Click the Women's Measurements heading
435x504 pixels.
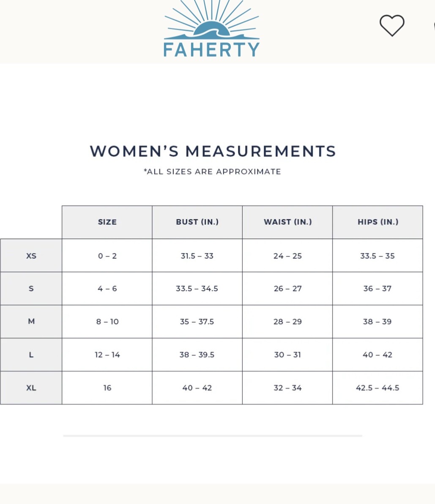pyautogui.click(x=213, y=151)
